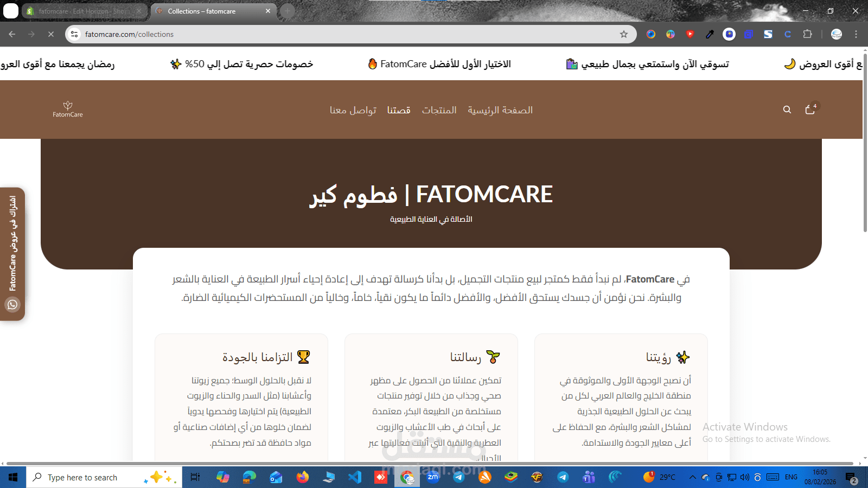Click the تسوقي الآن واستمتعي announcement text
Screen dimensions: 868x488
pyautogui.click(x=647, y=64)
